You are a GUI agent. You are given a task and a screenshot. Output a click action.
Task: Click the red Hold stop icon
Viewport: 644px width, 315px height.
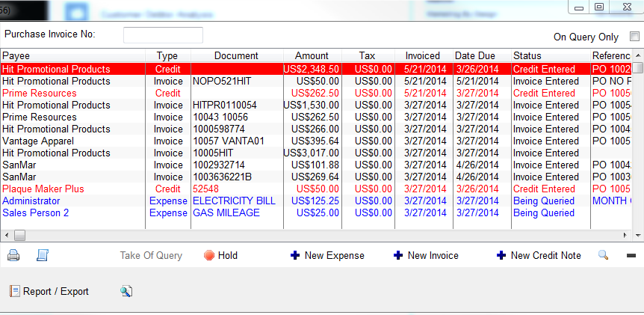(x=209, y=255)
